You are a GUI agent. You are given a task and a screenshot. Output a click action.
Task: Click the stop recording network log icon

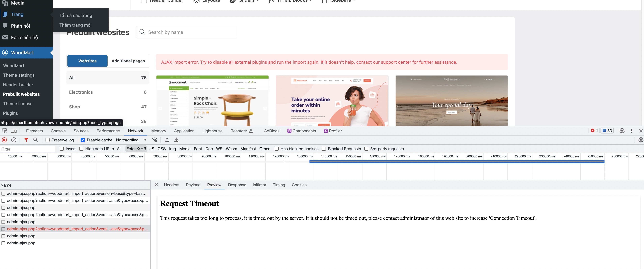5,140
